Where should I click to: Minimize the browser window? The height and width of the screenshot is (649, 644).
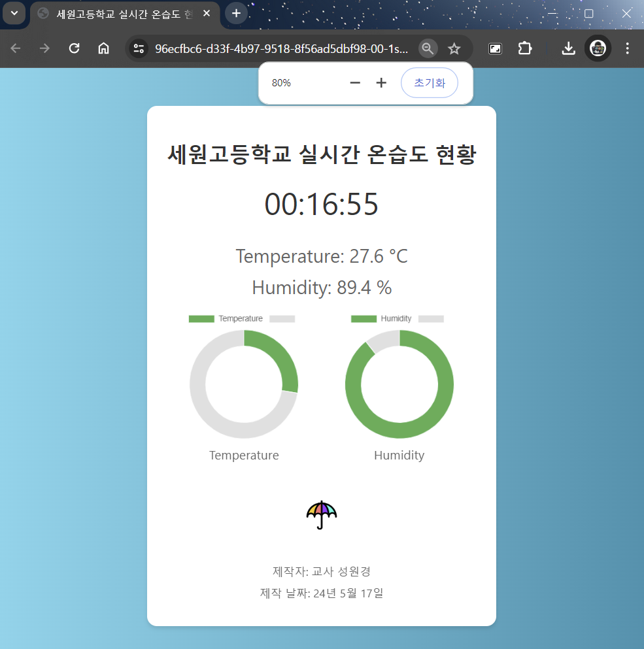click(552, 14)
